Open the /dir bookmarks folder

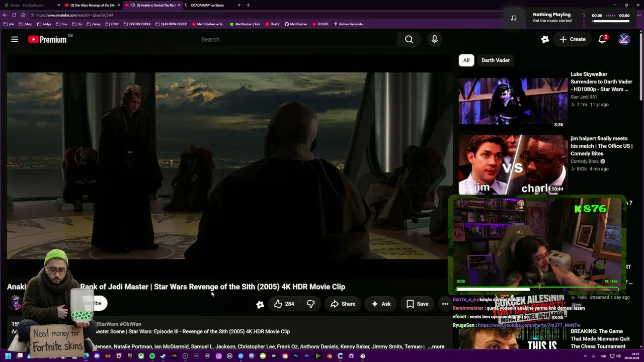click(x=9, y=24)
